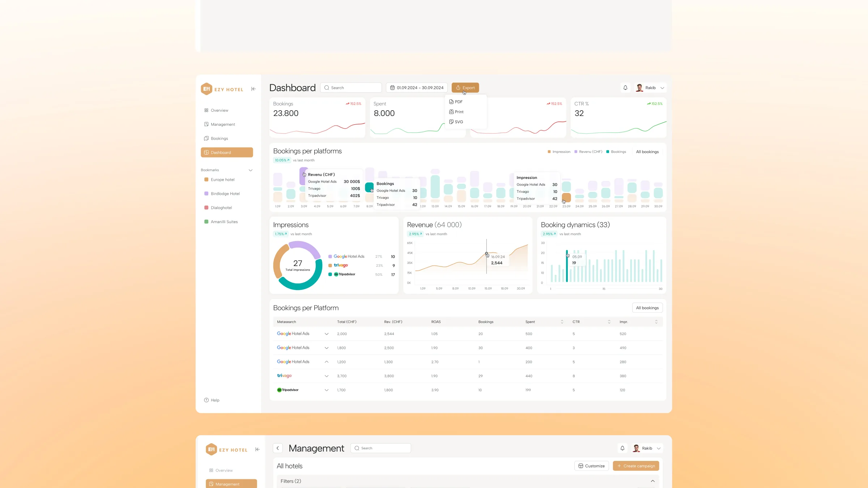This screenshot has width=868, height=488.
Task: Click Google Hotel Ads logo in Impressions legend
Action: (349, 257)
